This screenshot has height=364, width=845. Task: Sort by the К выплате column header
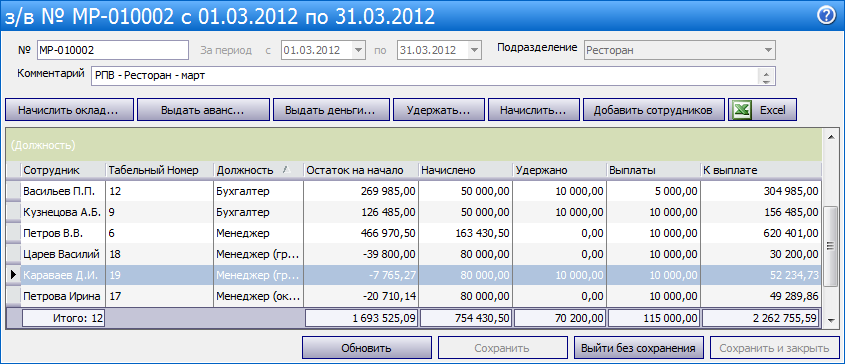click(761, 170)
